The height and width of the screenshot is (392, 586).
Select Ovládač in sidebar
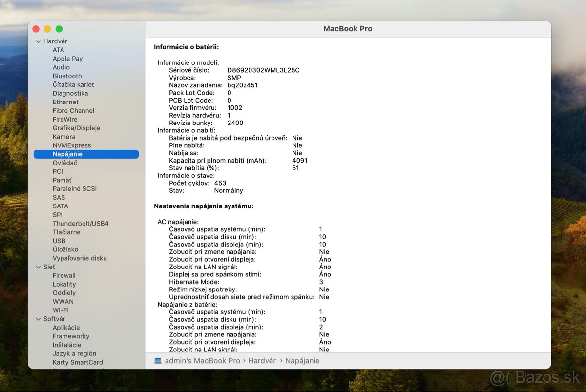coord(65,163)
